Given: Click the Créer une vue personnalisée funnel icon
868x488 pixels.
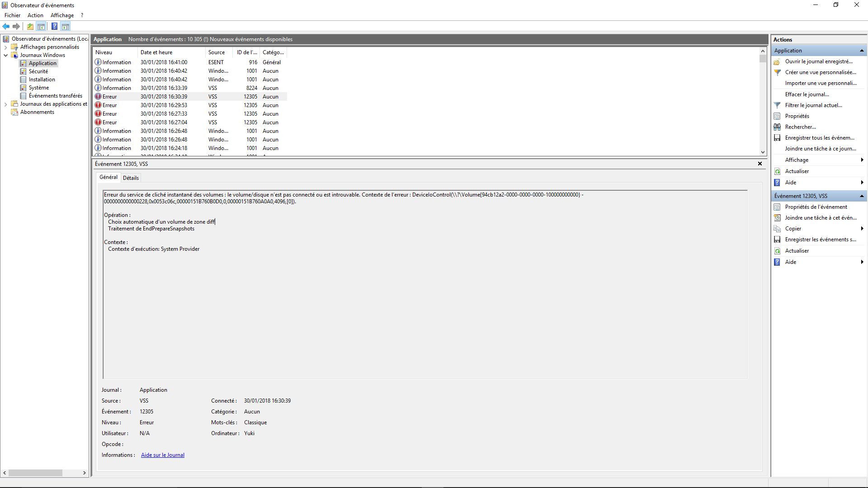Looking at the screenshot, I should point(777,72).
